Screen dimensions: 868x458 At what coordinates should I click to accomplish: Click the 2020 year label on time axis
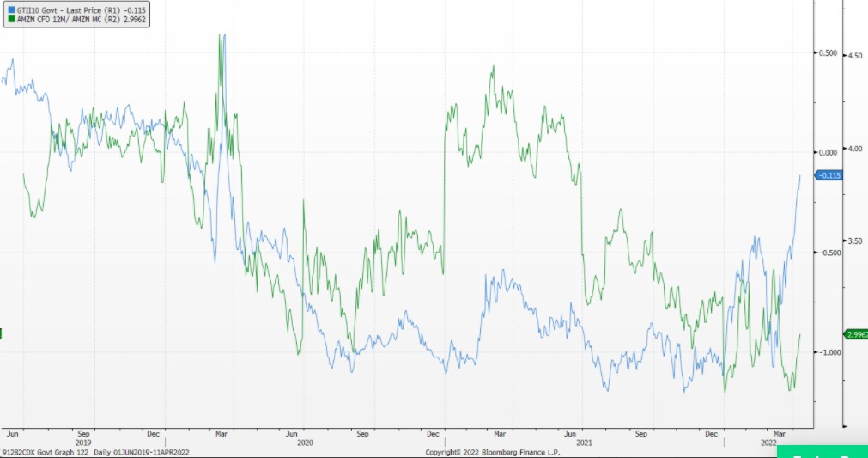305,443
